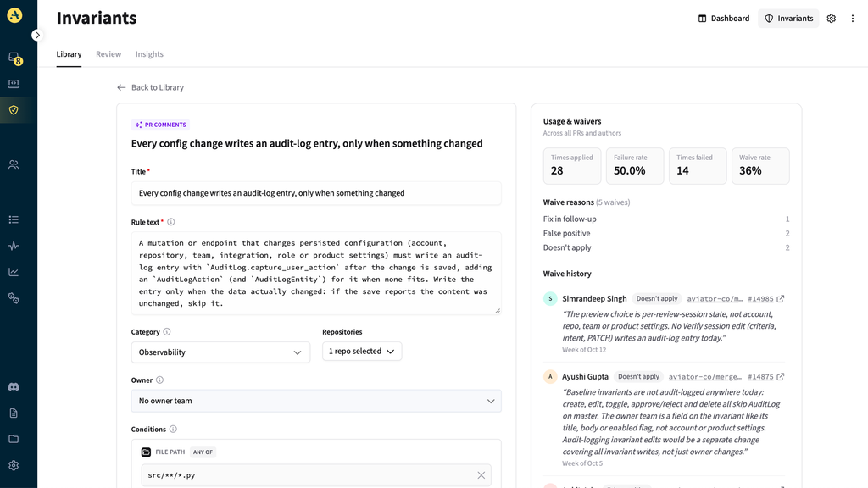The image size is (868, 488).
Task: Open the folder icon in sidebar
Action: (14, 440)
